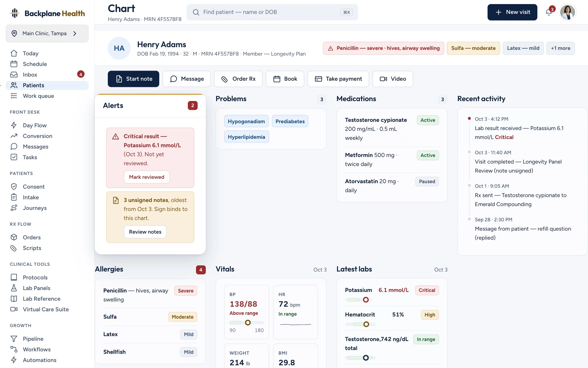Click Review notes for unsigned notes
Screen dimensions: 588x368
coord(145,232)
